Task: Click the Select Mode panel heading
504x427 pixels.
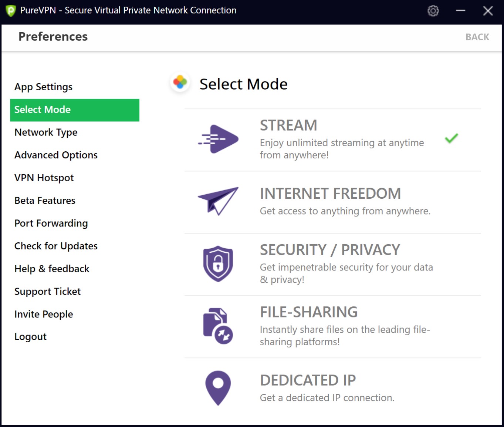Action: coord(243,84)
